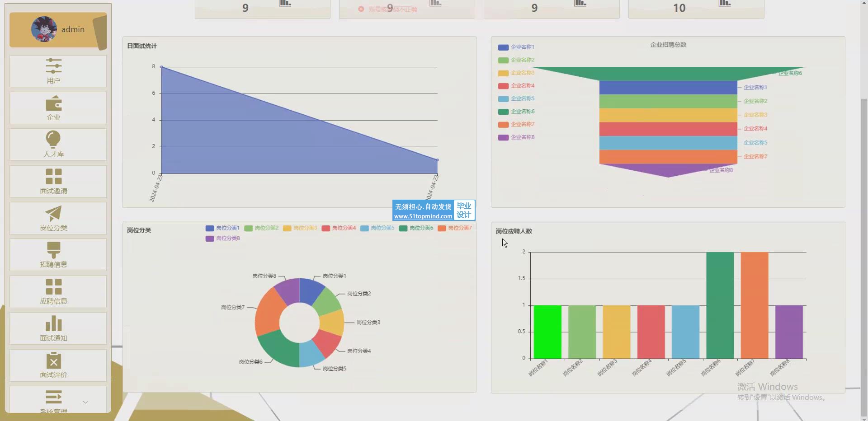
Task: Click the stat card showing 10
Action: coord(696,9)
